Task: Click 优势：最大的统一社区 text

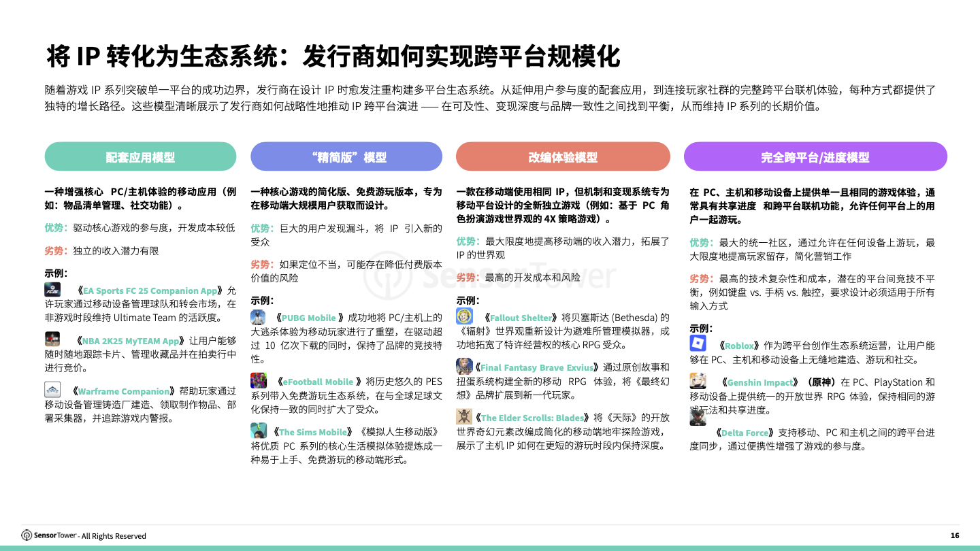Action: tap(812, 249)
